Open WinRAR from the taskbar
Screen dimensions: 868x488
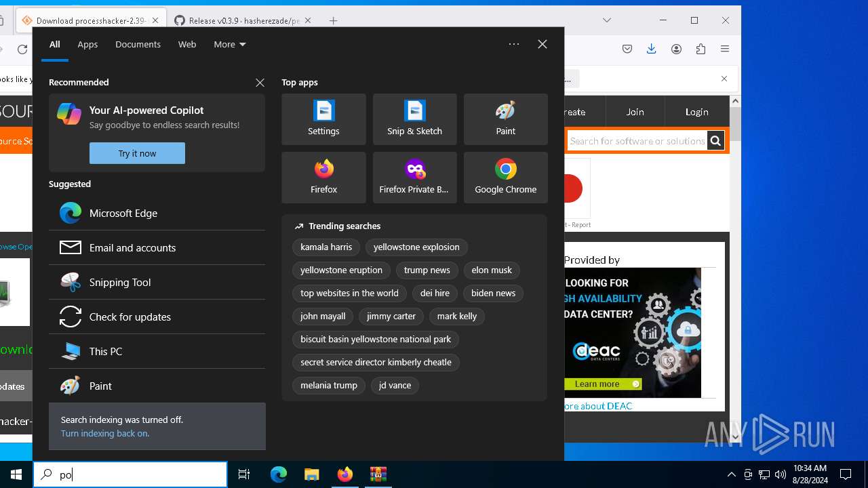(378, 474)
